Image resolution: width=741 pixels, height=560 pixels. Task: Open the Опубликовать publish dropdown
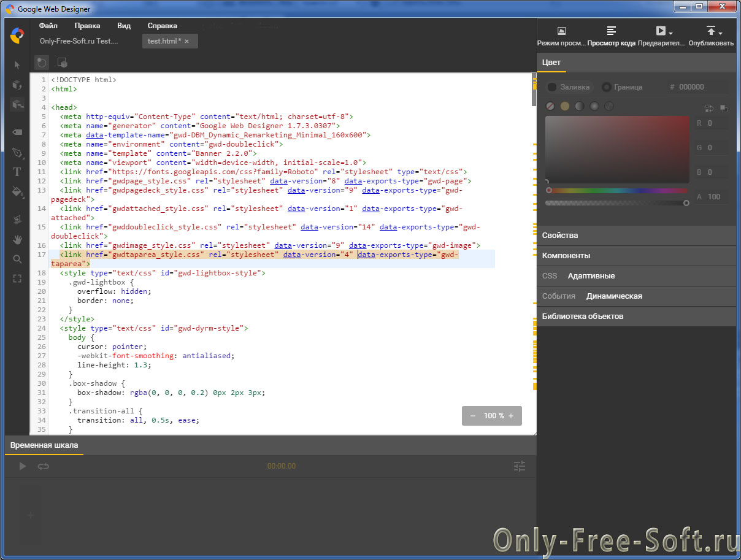coord(711,36)
